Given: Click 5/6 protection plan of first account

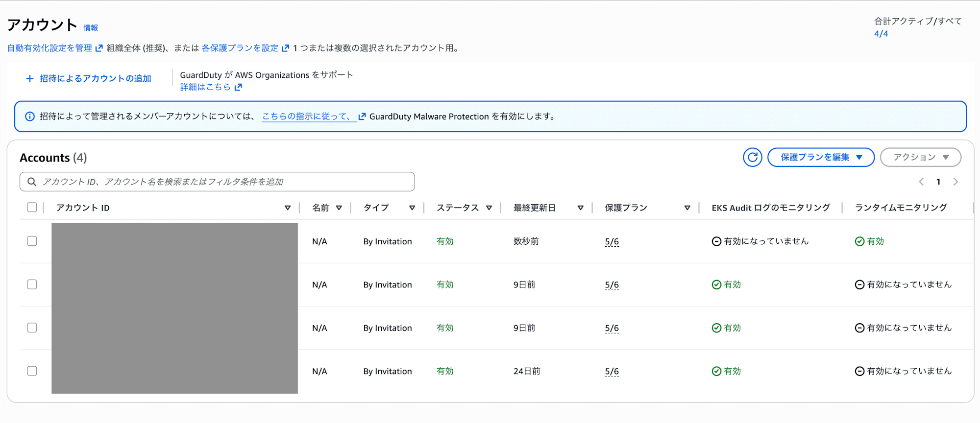Looking at the screenshot, I should tap(612, 241).
